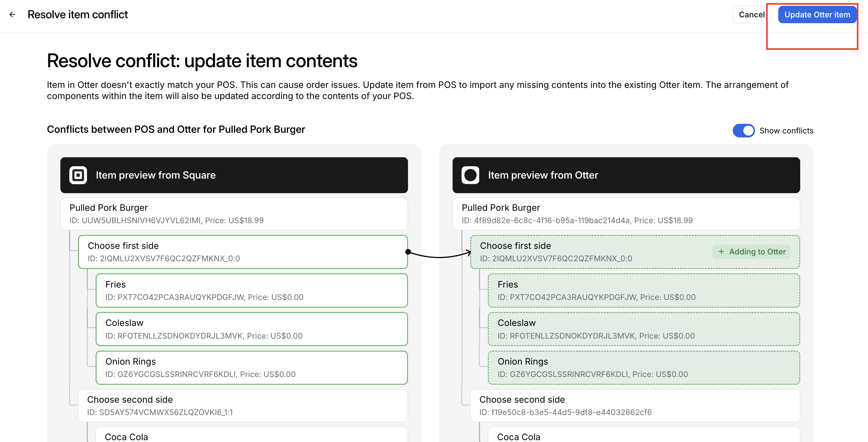Toggle the Show conflicts switch

click(x=743, y=130)
